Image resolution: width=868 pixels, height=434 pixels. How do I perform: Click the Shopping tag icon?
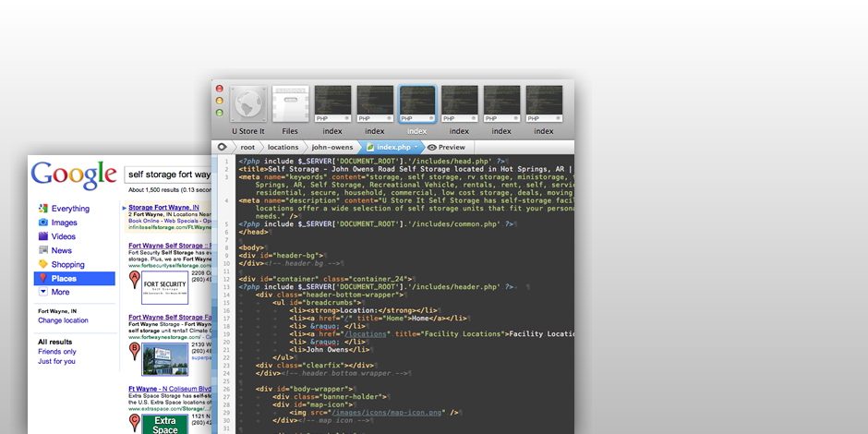[x=43, y=264]
